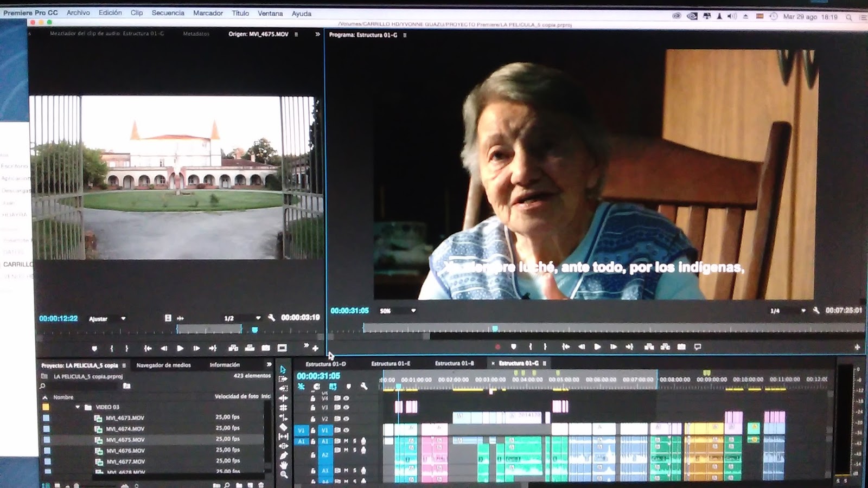
Task: Switch to Estructura 01-E sequence tab
Action: 391,363
